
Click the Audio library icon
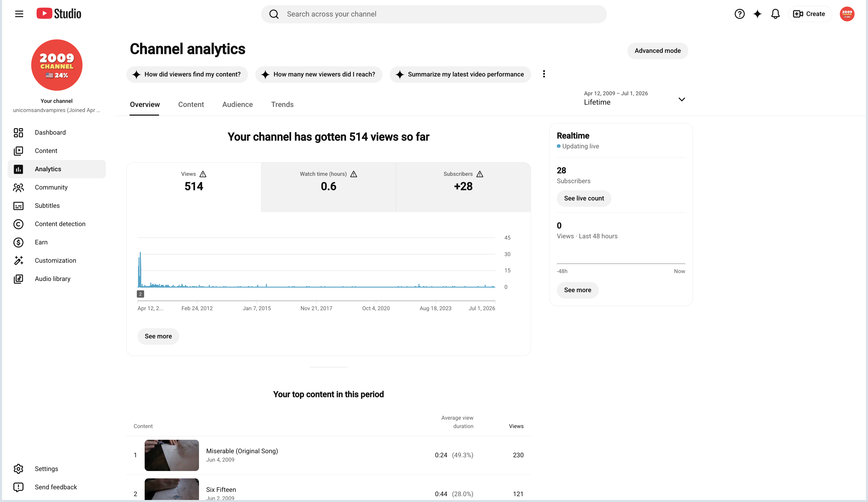pos(18,279)
